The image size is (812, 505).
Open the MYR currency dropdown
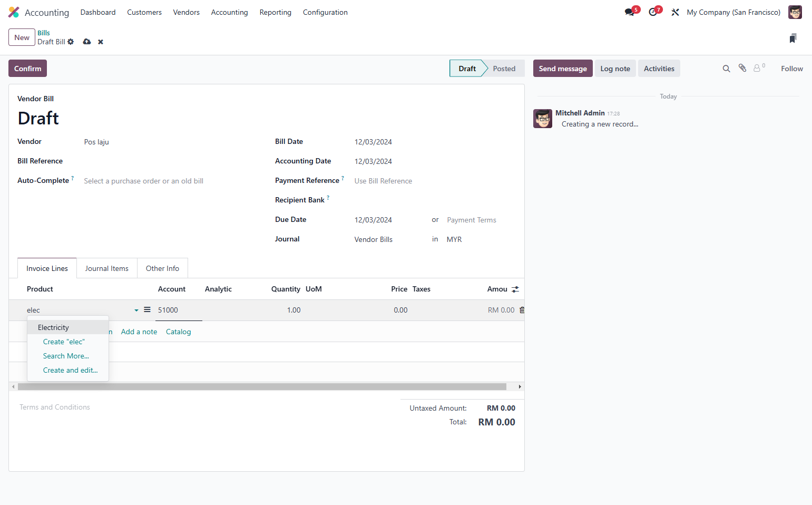pos(480,239)
